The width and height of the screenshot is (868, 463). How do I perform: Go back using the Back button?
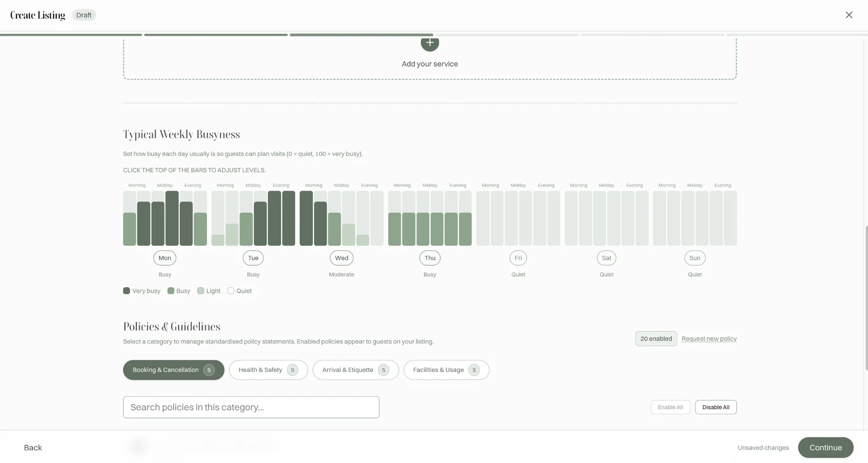[33, 448]
